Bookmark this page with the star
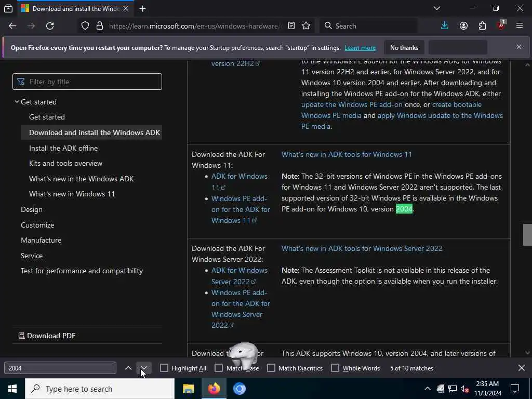 (306, 26)
